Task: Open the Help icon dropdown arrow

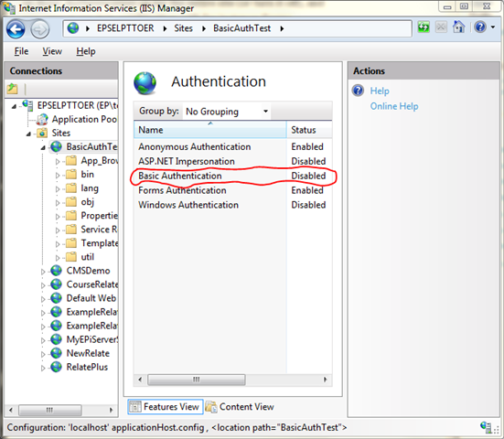Action: pyautogui.click(x=493, y=27)
